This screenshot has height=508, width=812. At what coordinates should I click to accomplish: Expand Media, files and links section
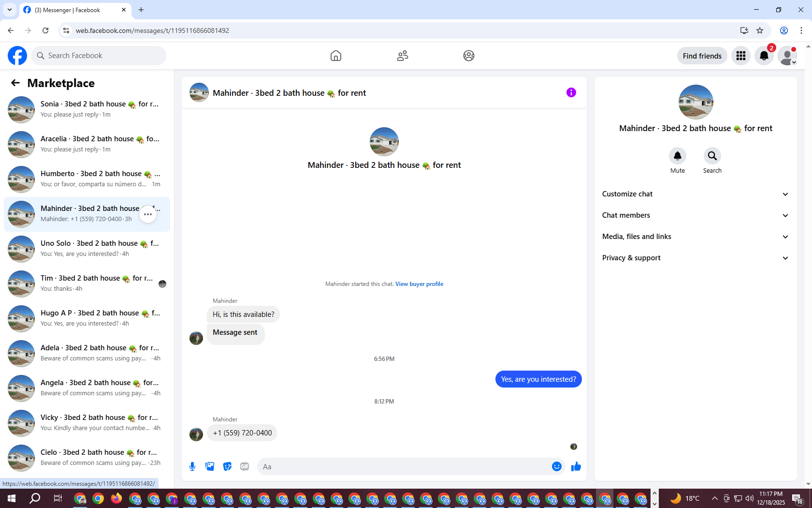(x=696, y=237)
